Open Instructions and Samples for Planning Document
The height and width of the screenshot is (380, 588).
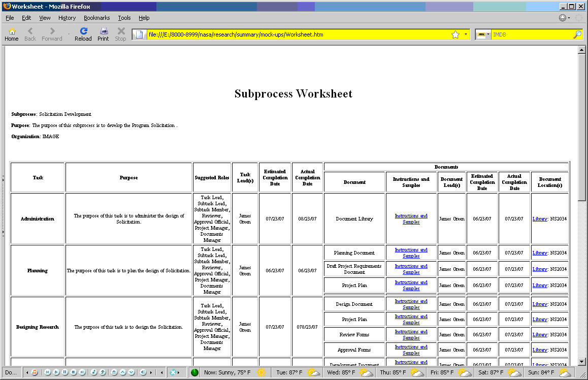click(411, 253)
